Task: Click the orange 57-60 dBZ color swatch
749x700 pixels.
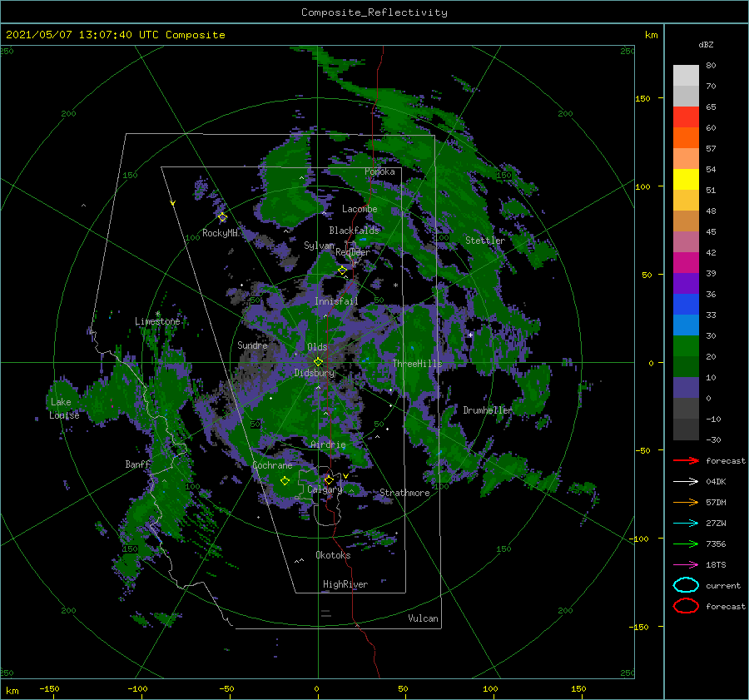Action: [686, 138]
